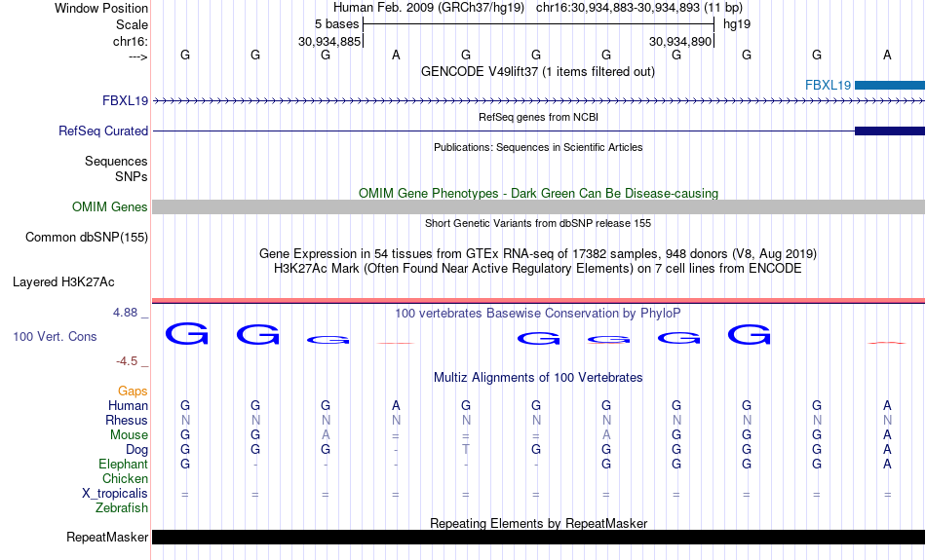Click the RefSeq Curated track label

(103, 131)
